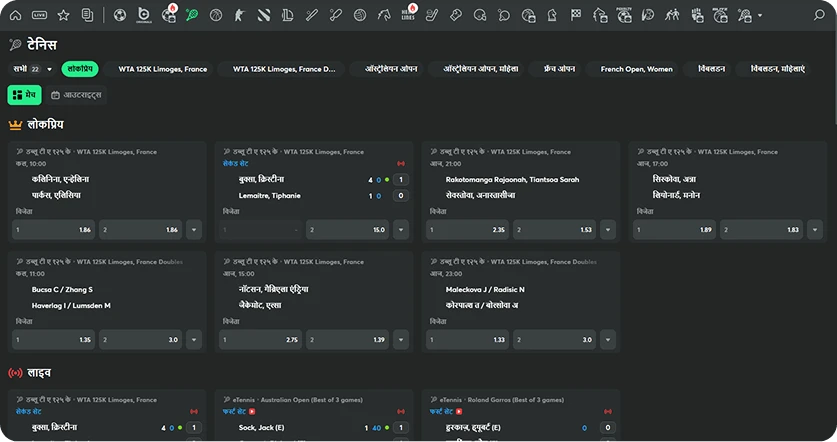Open the home icon in top bar
This screenshot has width=837, height=442.
tap(15, 15)
